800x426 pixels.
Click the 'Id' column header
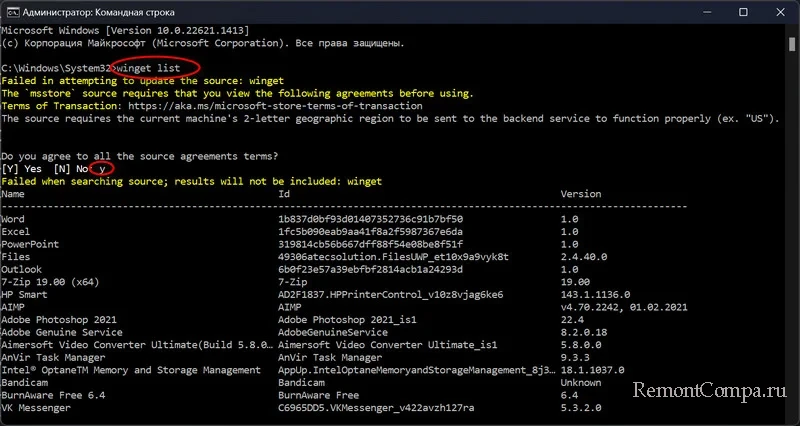284,194
